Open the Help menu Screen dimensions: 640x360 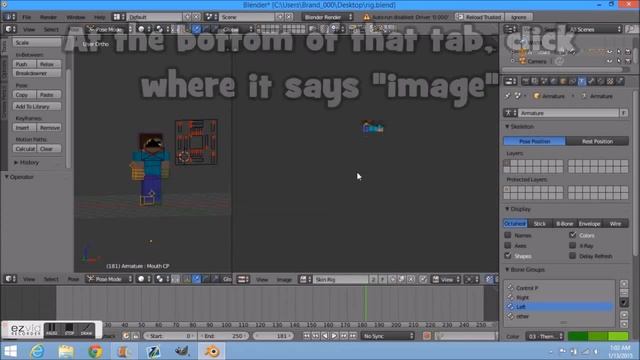point(100,17)
